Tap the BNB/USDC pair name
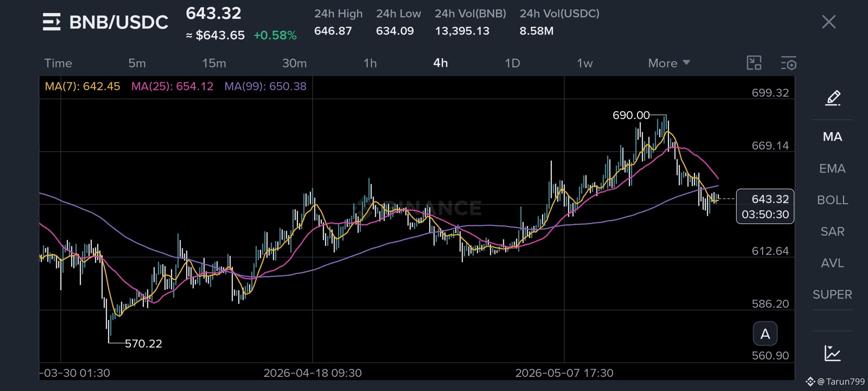Screen dimensions: 868x391 (x=119, y=22)
